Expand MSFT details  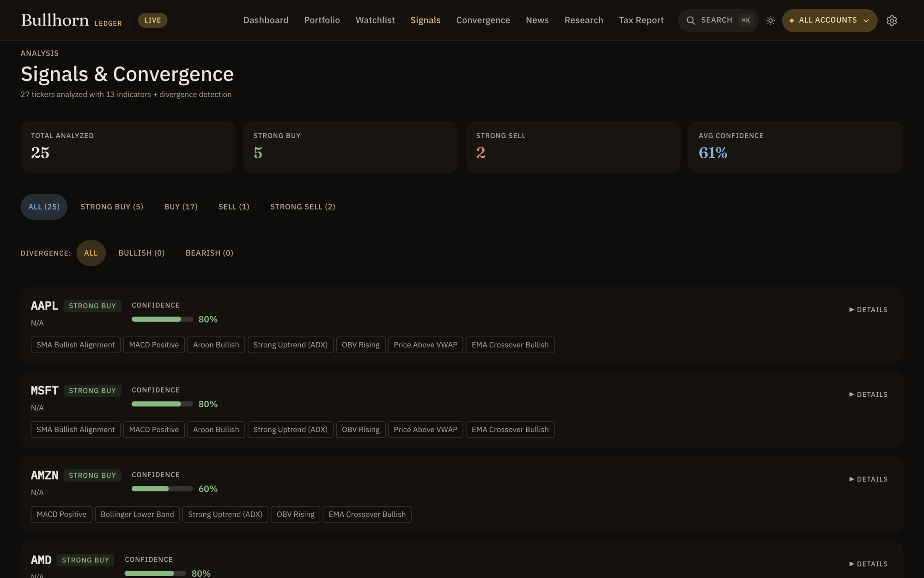pos(868,394)
